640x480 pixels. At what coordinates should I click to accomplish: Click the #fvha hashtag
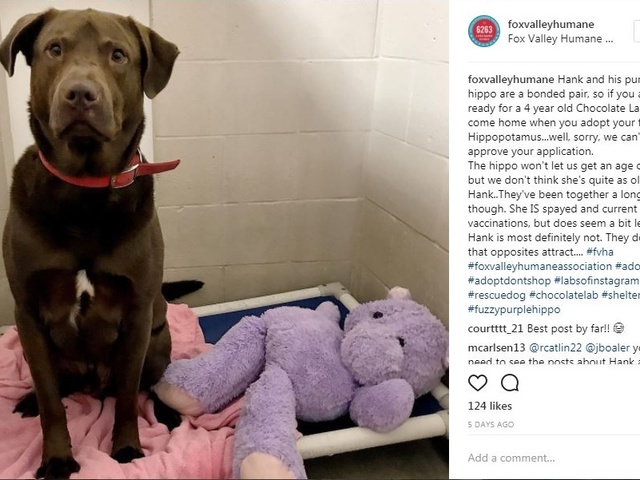(600, 252)
